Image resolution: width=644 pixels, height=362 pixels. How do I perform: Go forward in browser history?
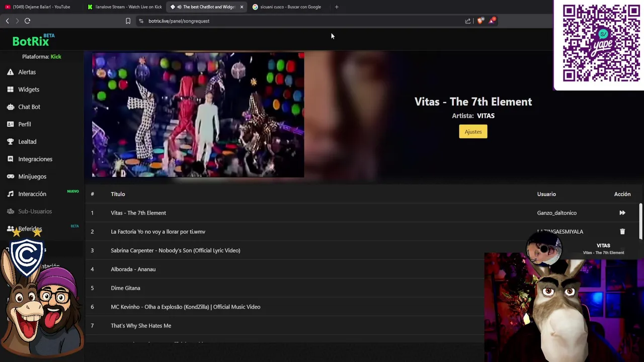[x=17, y=21]
